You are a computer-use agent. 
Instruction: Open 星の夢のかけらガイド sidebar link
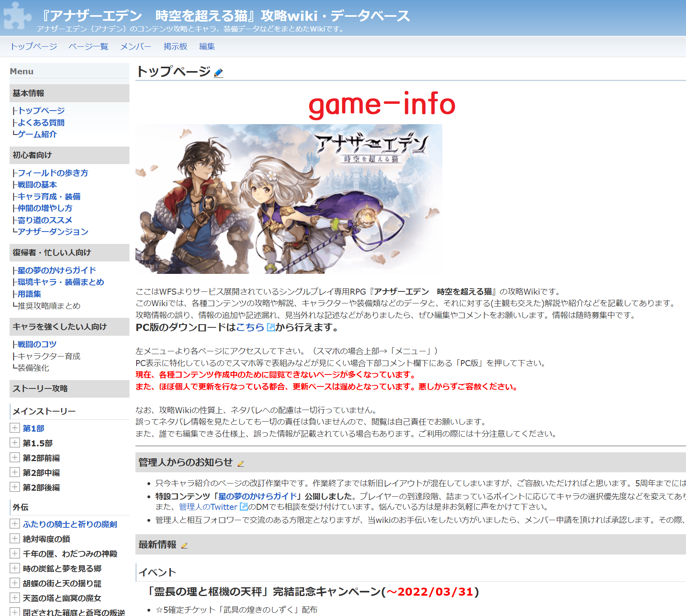click(x=57, y=270)
